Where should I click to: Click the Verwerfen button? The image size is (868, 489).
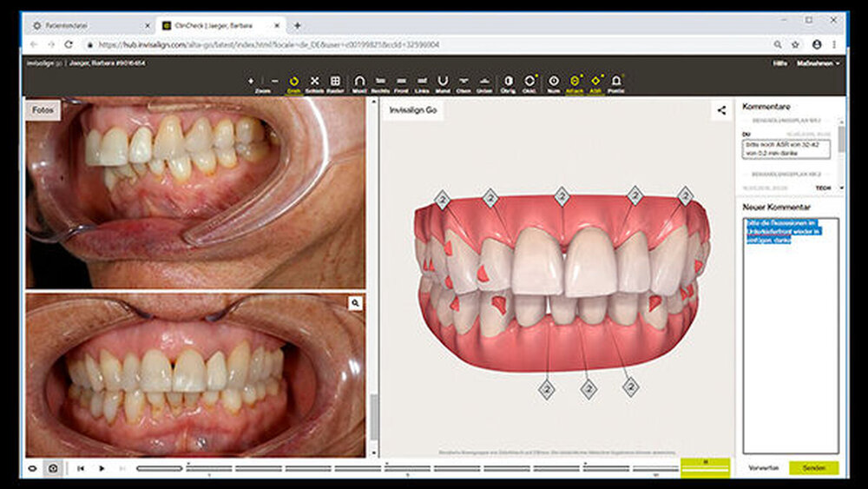click(x=764, y=468)
